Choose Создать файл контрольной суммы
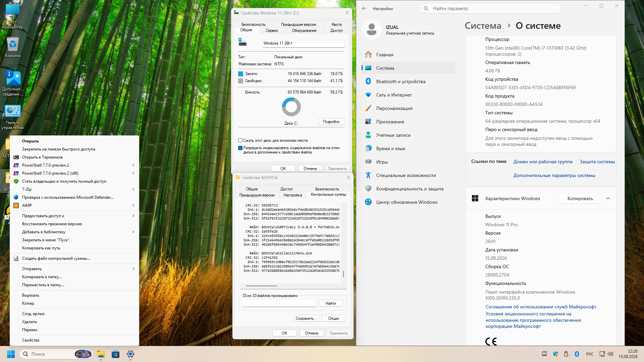Image resolution: width=644 pixels, height=362 pixels. coord(74,258)
